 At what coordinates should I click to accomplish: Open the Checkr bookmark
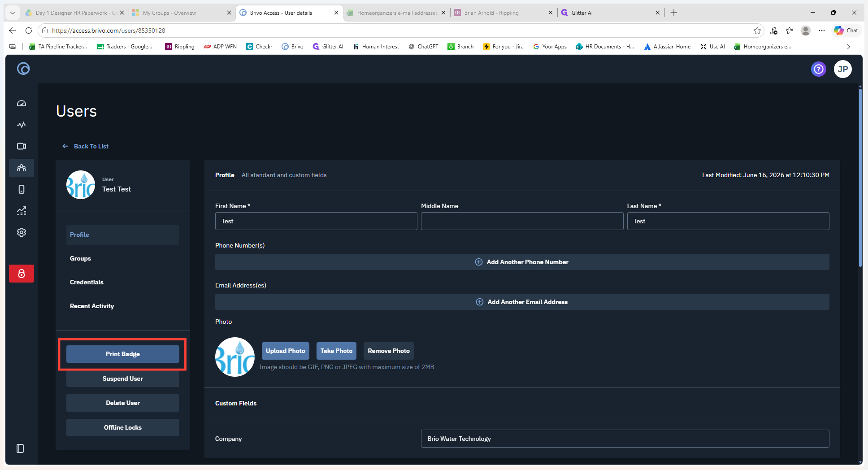259,47
